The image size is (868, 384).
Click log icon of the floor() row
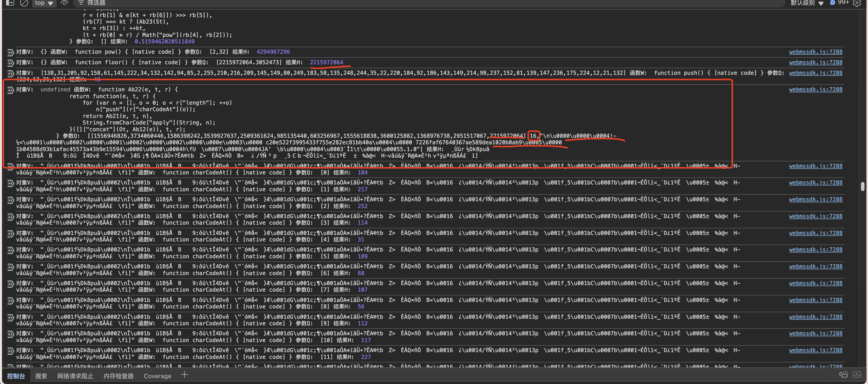pos(11,63)
